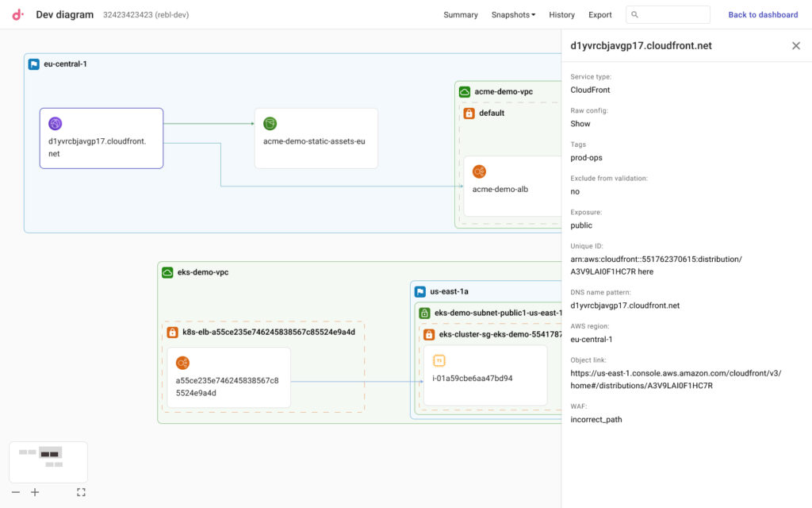This screenshot has width=812, height=508.
Task: Click the eks-cluster-sg-eks-demo label
Action: click(x=500, y=334)
